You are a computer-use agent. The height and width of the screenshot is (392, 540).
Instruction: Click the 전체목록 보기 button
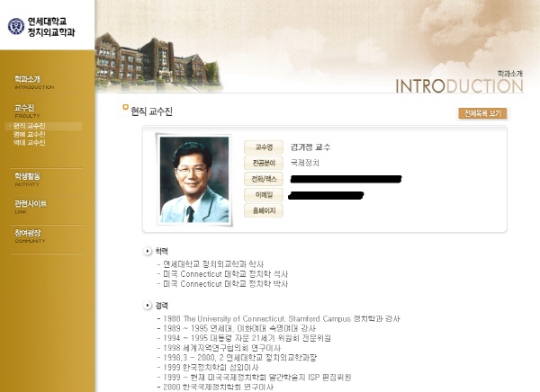(x=482, y=113)
